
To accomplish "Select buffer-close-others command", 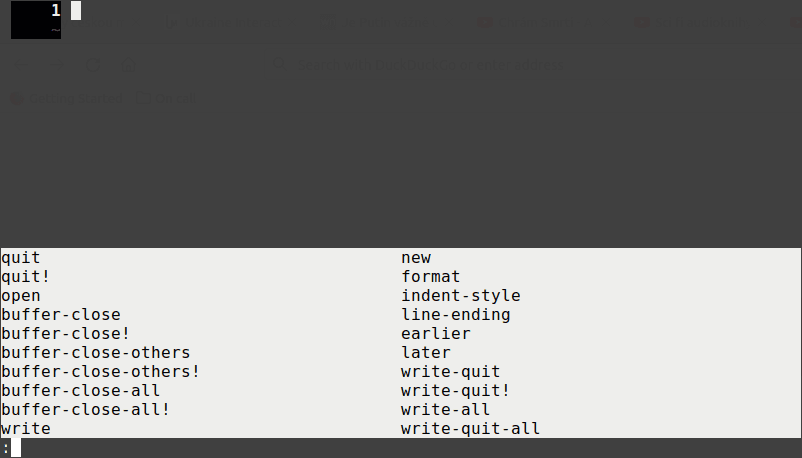I will pyautogui.click(x=96, y=353).
